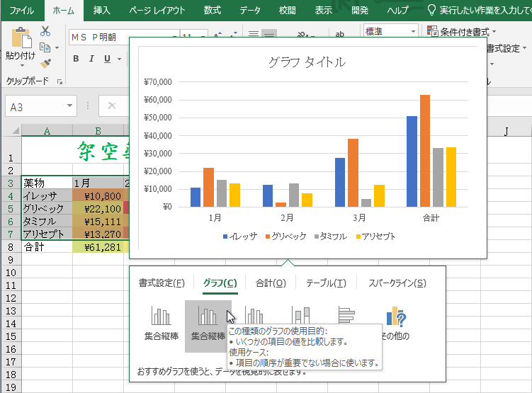Click the Copy icon in clipboard group
This screenshot has width=532, height=393.
point(45,47)
